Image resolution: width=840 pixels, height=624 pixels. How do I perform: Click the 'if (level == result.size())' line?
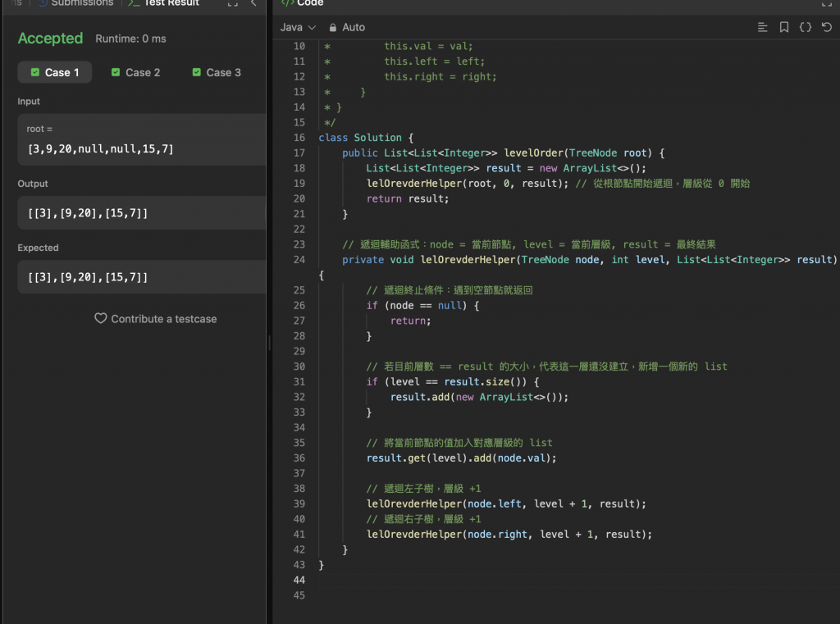pos(453,381)
